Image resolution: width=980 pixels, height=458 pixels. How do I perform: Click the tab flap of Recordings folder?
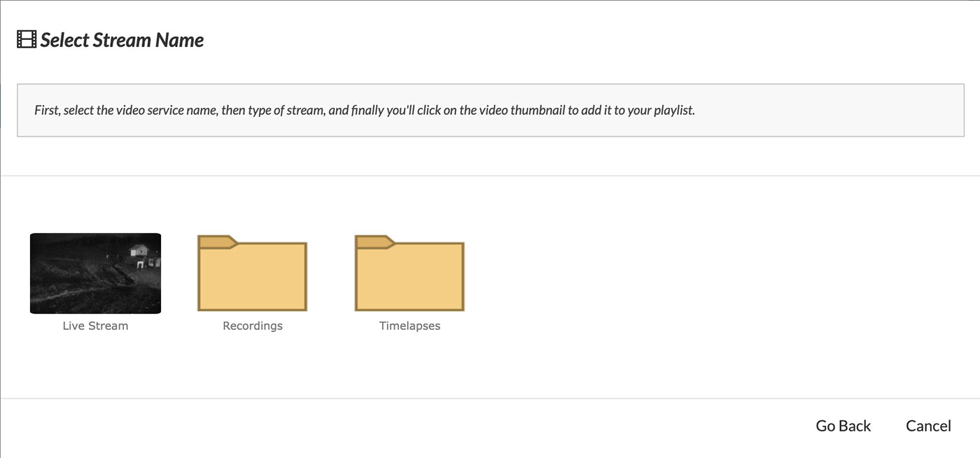pyautogui.click(x=217, y=242)
